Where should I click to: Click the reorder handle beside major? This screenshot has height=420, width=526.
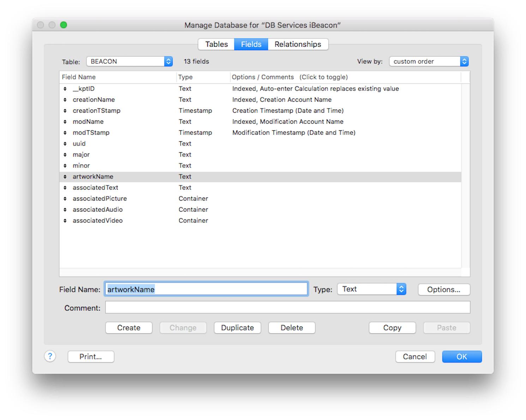(x=65, y=155)
